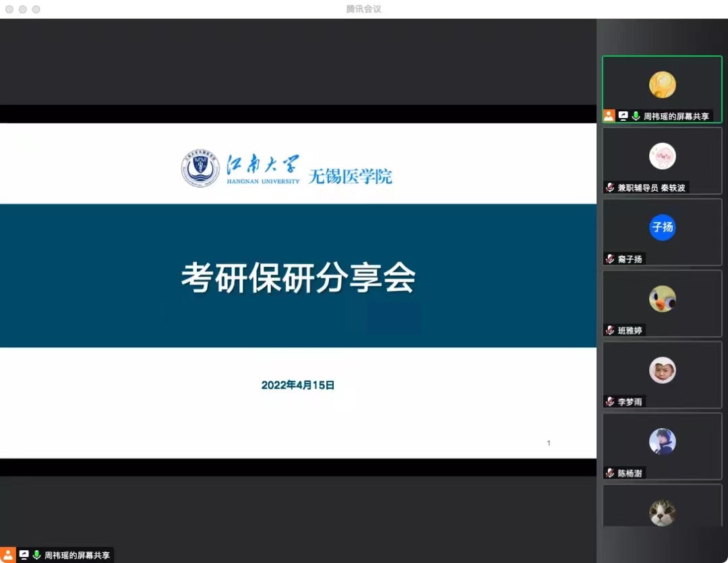Screen dimensions: 728x563
Task: Click the Jiangnan University logo on slide
Action: pos(200,169)
